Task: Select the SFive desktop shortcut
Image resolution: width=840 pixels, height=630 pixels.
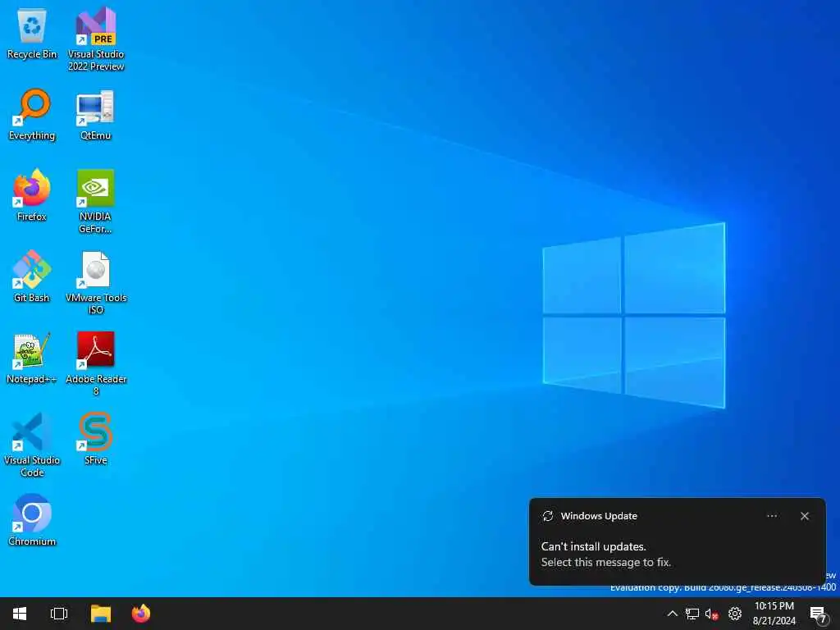Action: point(95,439)
